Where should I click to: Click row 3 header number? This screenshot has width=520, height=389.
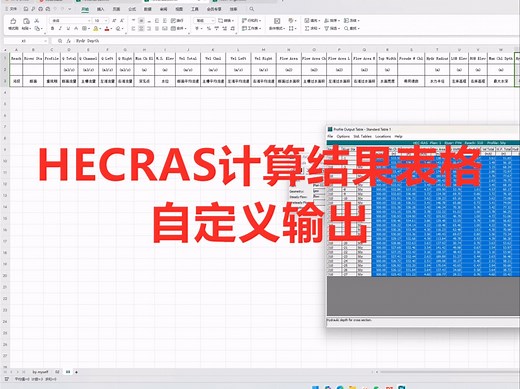pos(5,81)
